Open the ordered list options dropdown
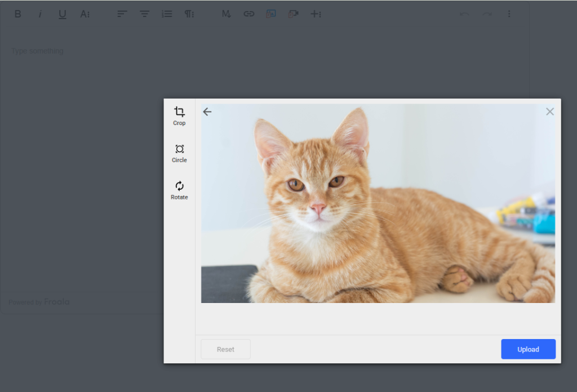577x392 pixels. (166, 14)
